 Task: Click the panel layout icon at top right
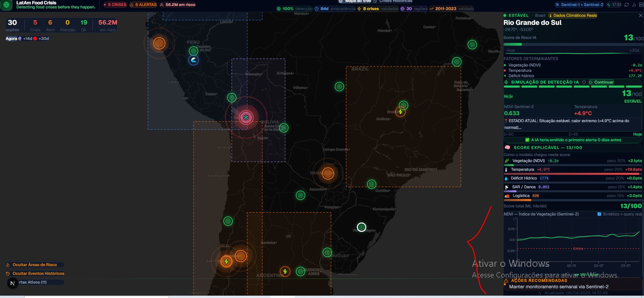641,5
